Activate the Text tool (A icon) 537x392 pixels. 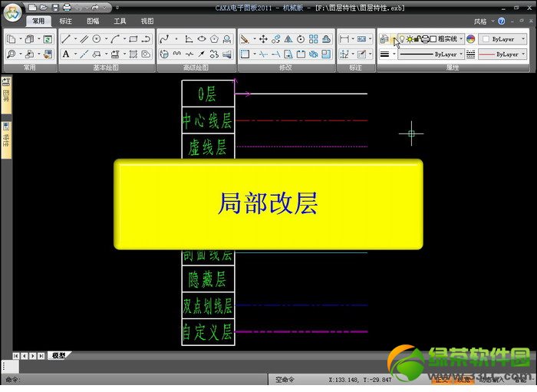[x=66, y=54]
